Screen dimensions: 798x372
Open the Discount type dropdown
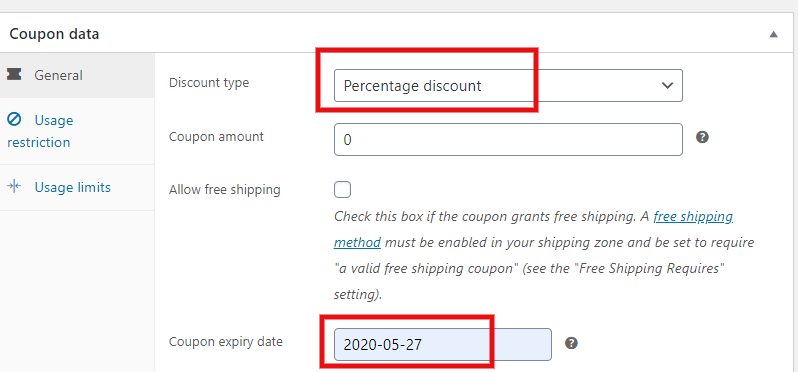[508, 85]
